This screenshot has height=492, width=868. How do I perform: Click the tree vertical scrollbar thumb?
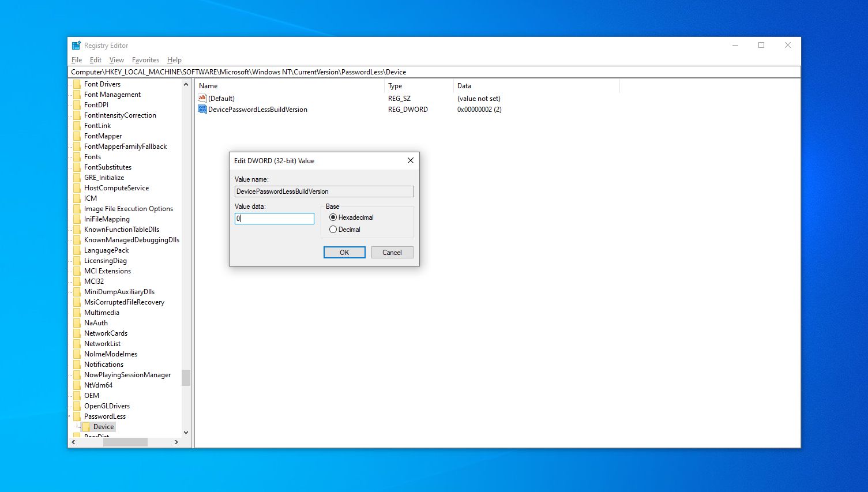186,378
